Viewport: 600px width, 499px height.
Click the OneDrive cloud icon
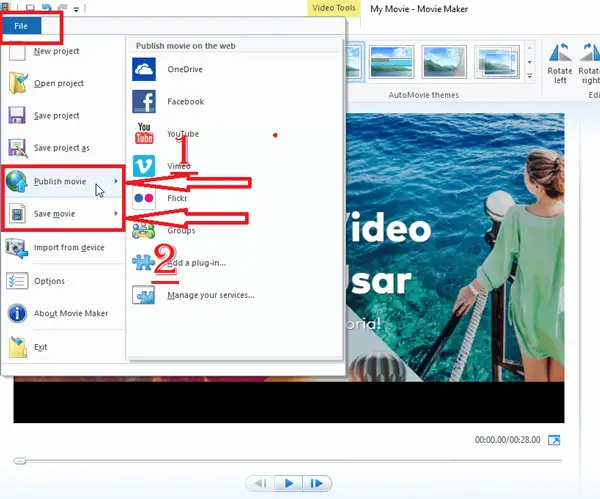point(144,69)
